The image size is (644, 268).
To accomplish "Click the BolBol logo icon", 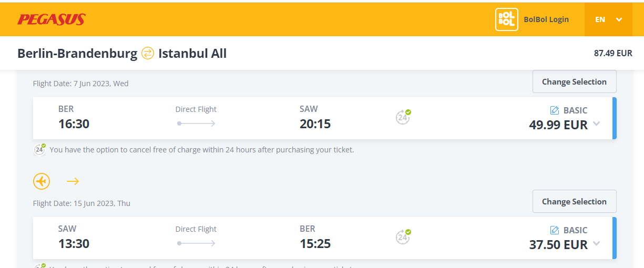I will pyautogui.click(x=506, y=19).
